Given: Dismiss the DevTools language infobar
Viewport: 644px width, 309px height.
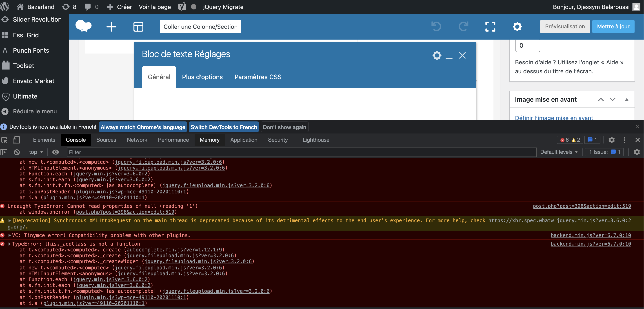Looking at the screenshot, I should (638, 127).
